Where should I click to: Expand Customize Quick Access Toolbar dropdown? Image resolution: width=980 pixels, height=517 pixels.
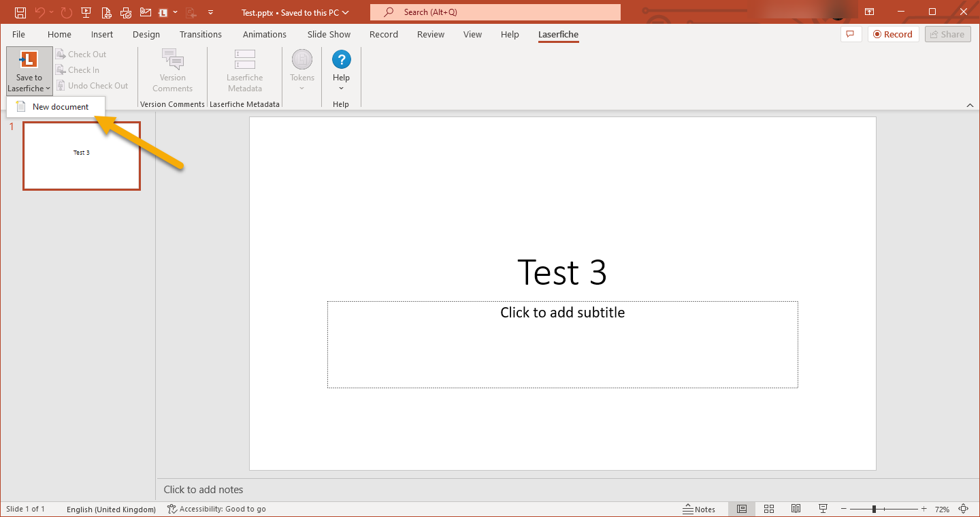pyautogui.click(x=210, y=12)
